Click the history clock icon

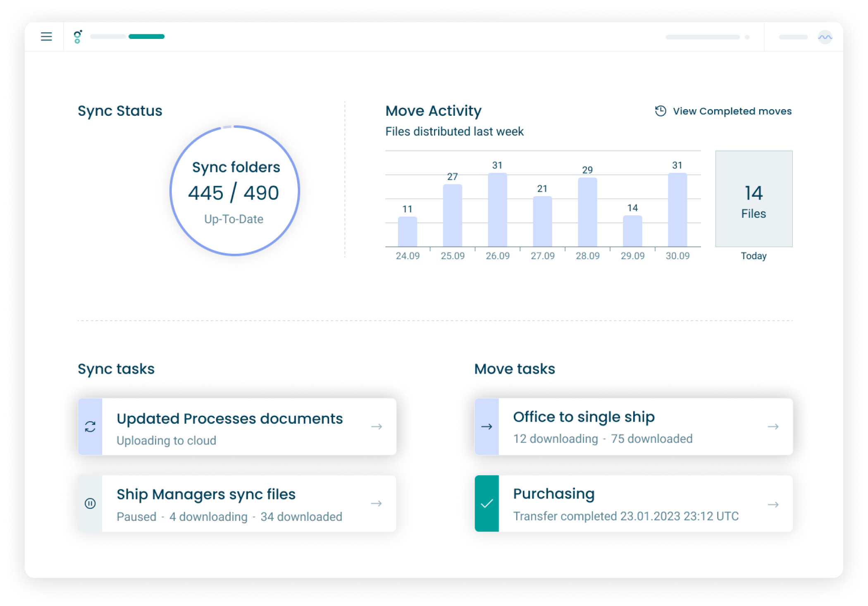[661, 111]
